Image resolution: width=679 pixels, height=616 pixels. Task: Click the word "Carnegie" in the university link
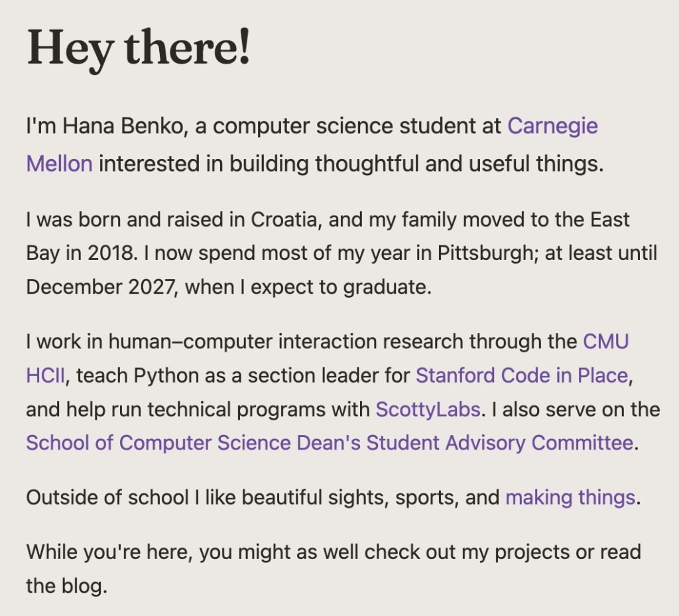coord(552,126)
